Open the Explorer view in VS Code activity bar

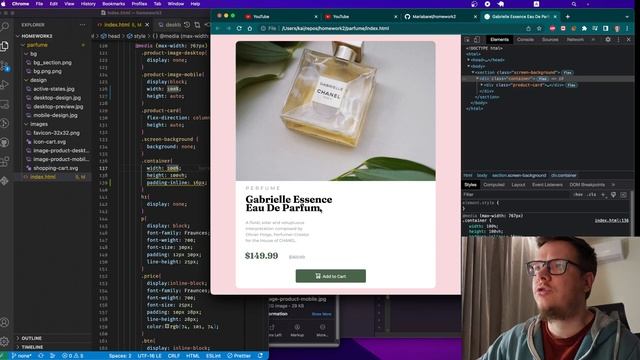5,46
